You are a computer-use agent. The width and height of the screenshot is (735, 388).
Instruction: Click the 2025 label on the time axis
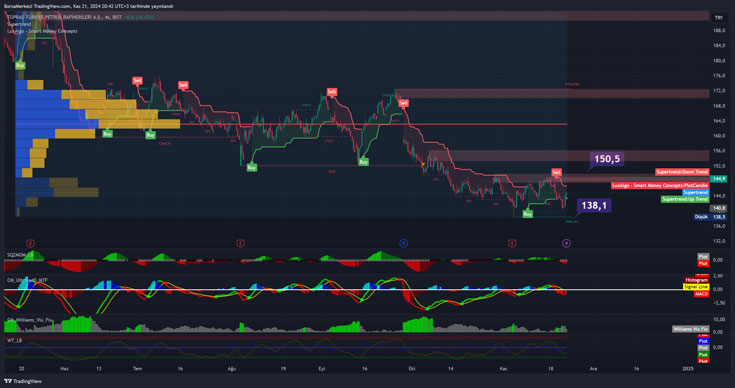coord(688,369)
